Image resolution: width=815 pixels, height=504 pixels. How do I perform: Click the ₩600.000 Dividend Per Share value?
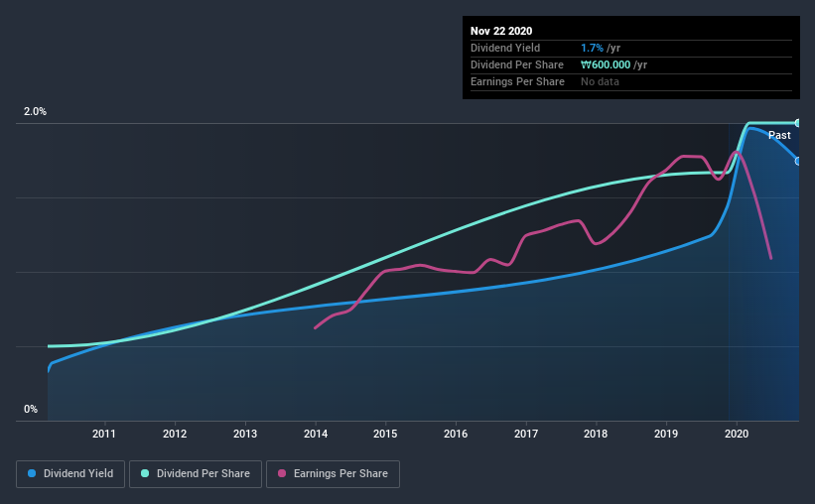pyautogui.click(x=606, y=64)
